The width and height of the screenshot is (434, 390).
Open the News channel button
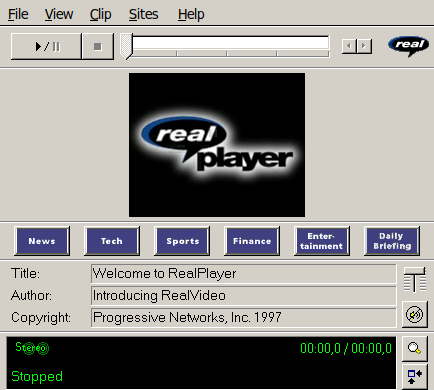coord(42,241)
